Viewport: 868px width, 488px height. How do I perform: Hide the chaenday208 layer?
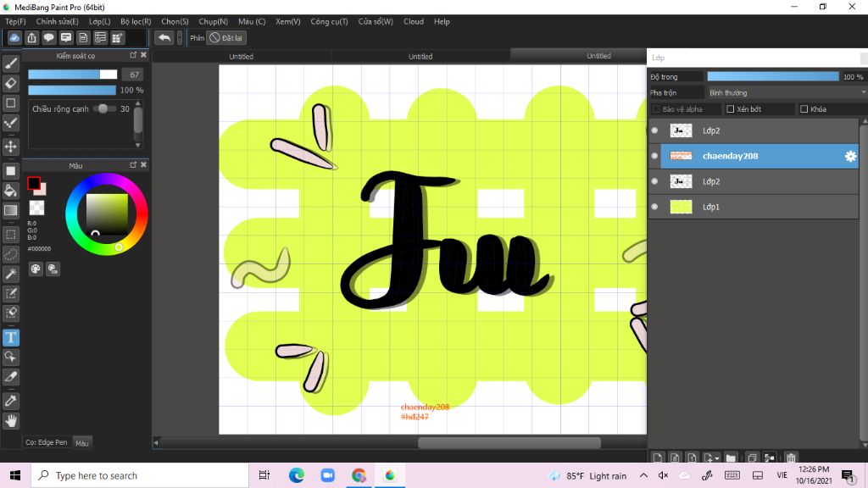tap(654, 156)
